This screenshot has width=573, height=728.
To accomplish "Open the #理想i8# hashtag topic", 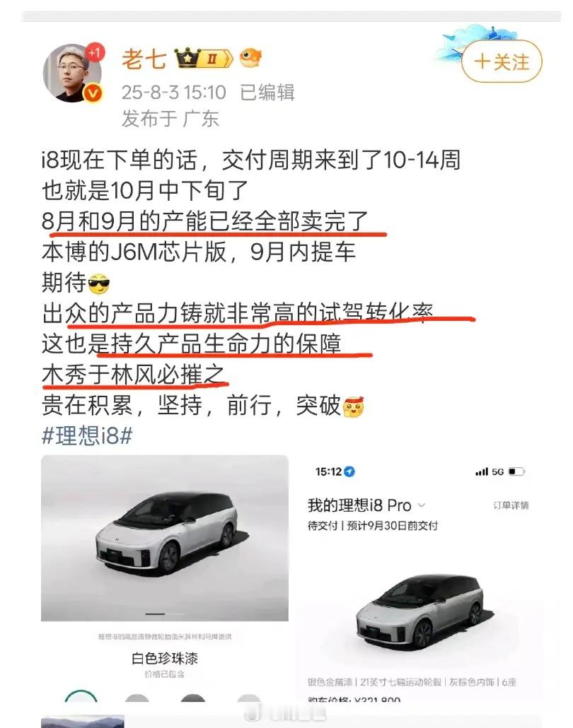I will (x=88, y=435).
